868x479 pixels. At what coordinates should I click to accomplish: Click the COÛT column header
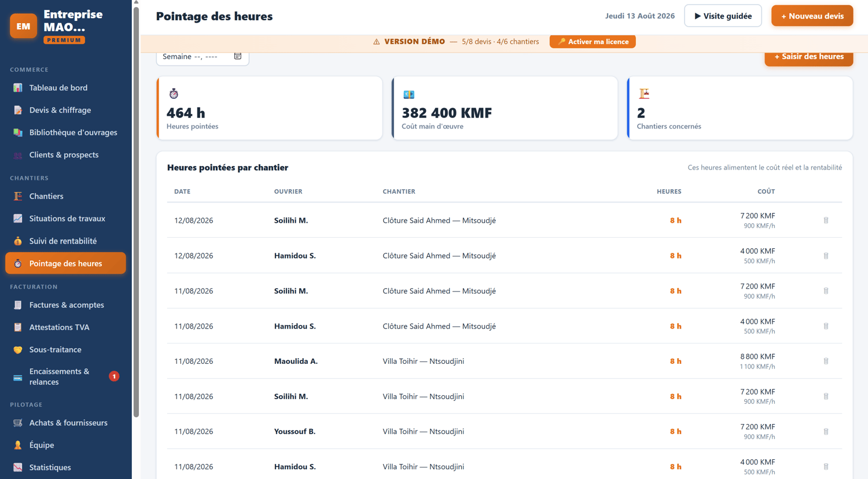coord(766,191)
